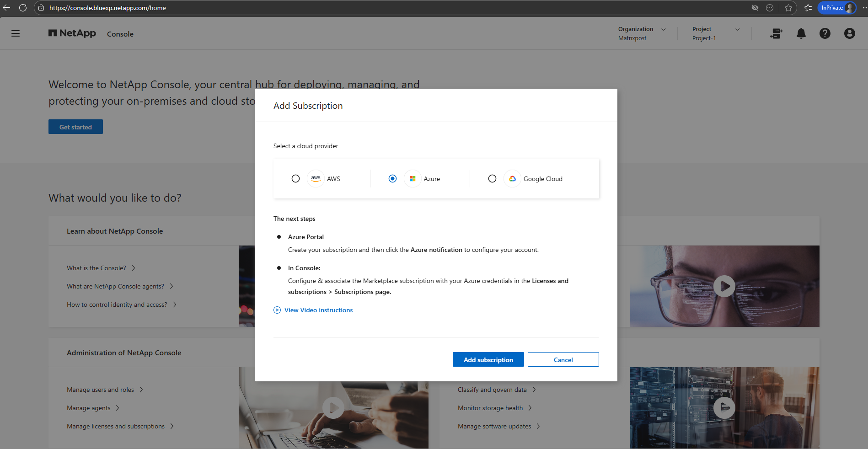This screenshot has height=449, width=868.
Task: Open the user account profile icon
Action: click(849, 33)
